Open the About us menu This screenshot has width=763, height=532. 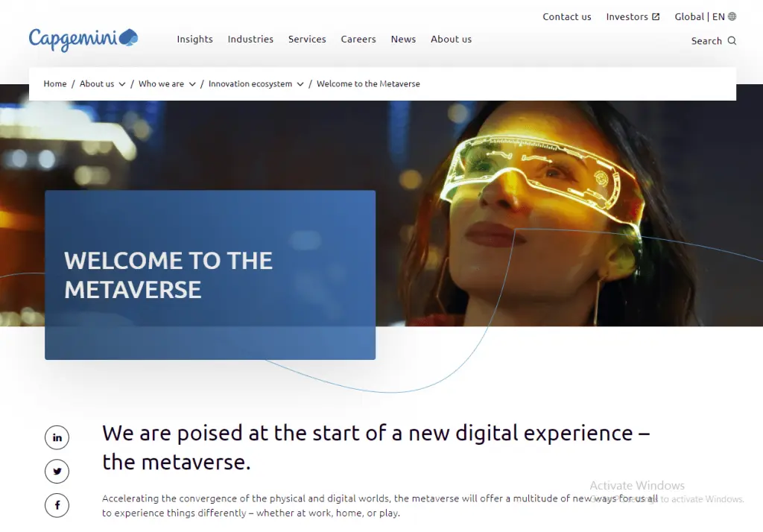[x=451, y=39]
